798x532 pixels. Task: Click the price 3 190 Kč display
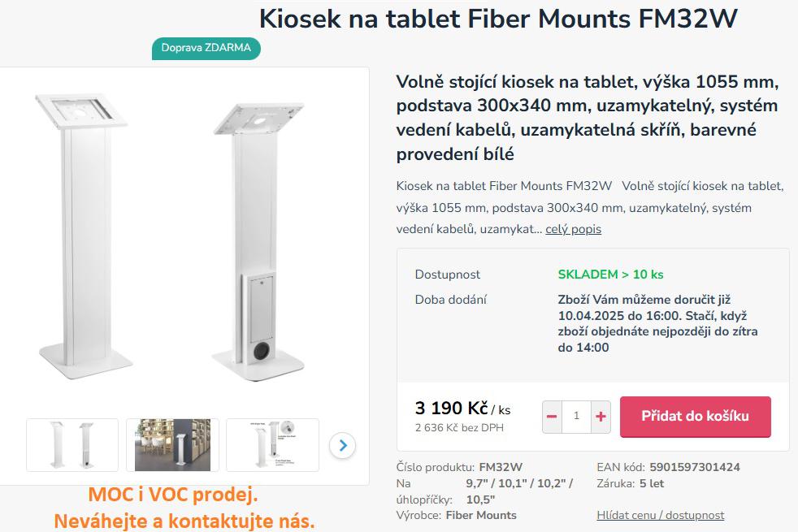[x=445, y=409]
